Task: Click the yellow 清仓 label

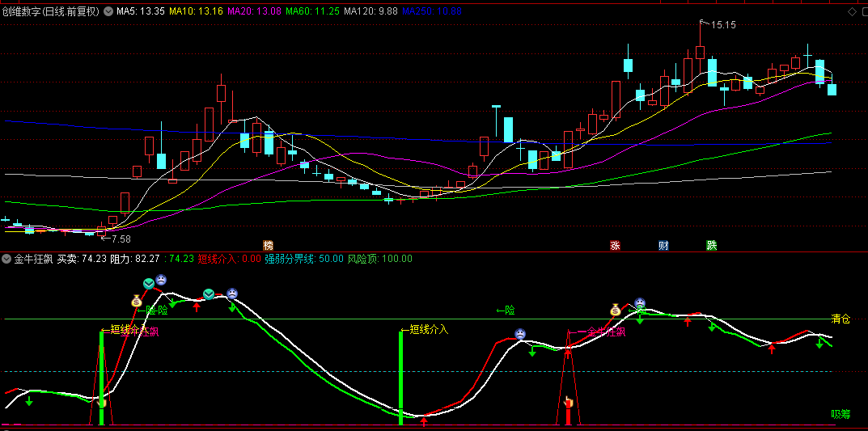Action: pos(840,319)
